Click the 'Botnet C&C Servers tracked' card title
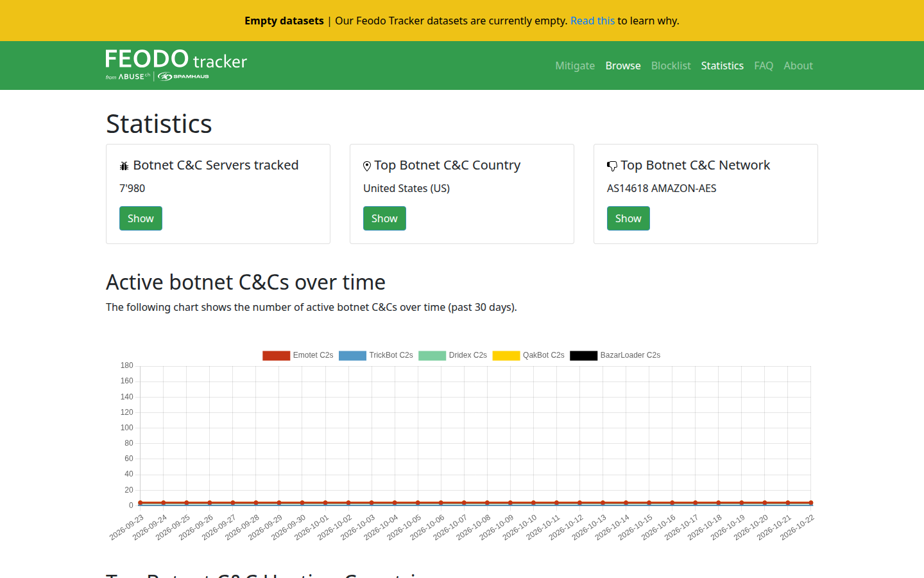Screen dimensions: 924x578 tap(216, 165)
